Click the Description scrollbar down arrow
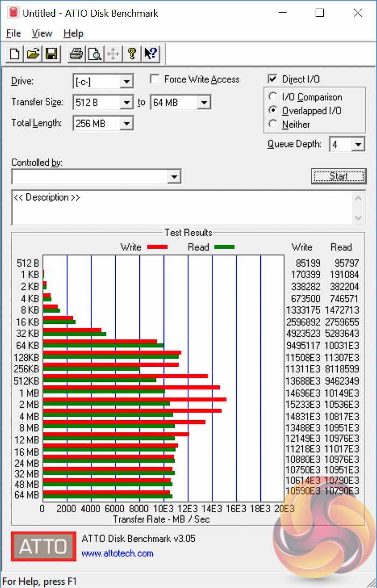The width and height of the screenshot is (377, 588). click(358, 218)
